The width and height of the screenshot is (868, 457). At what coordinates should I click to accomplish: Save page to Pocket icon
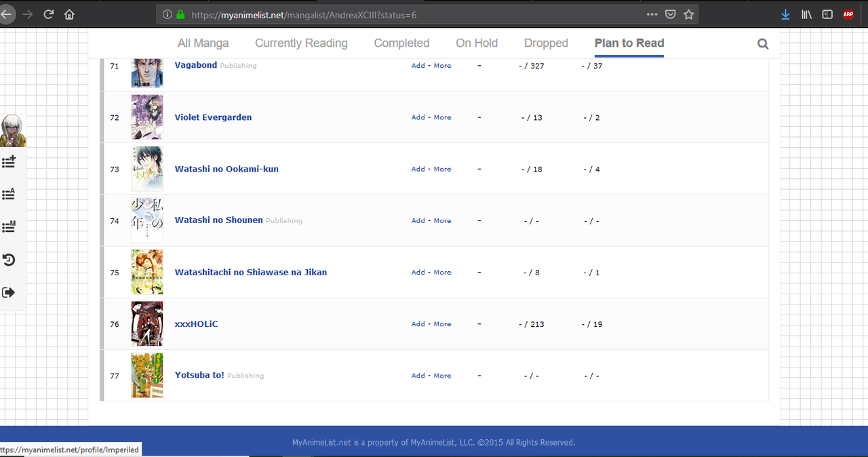pyautogui.click(x=670, y=14)
